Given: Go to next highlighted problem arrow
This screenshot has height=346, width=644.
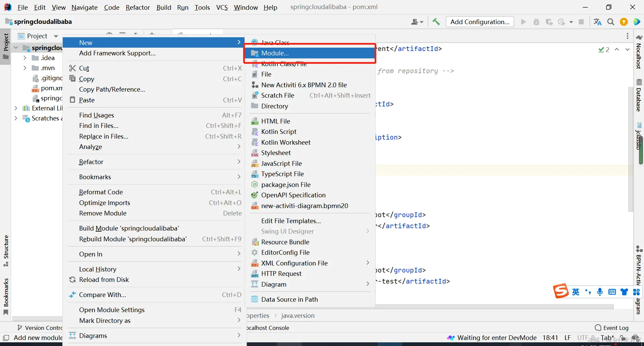Looking at the screenshot, I should click(x=628, y=49).
